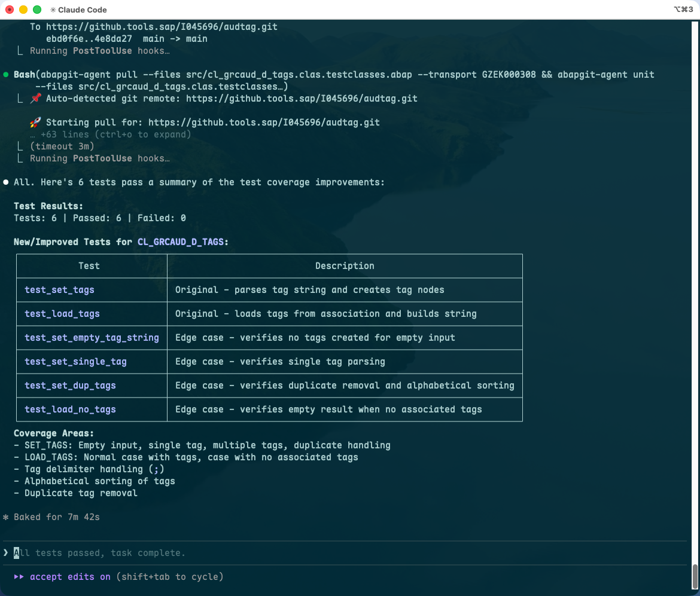Click the prompt chevron in the input area
700x596 pixels.
coord(6,553)
